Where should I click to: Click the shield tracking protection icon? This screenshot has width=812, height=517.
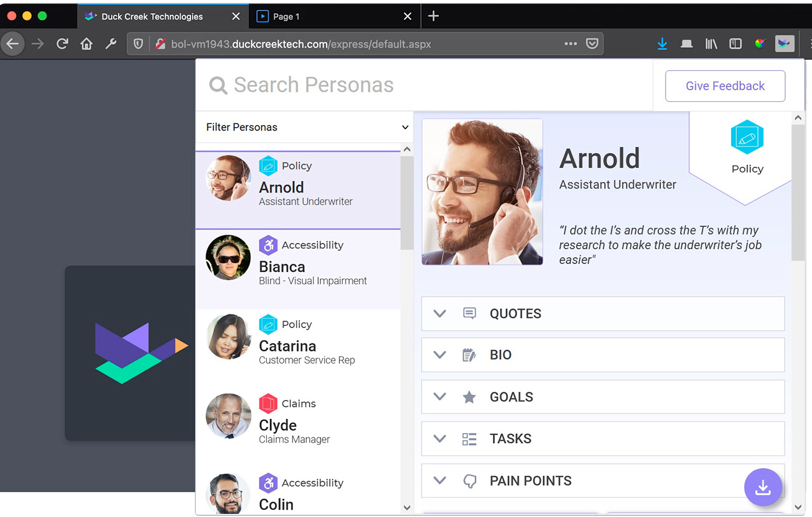pos(138,44)
